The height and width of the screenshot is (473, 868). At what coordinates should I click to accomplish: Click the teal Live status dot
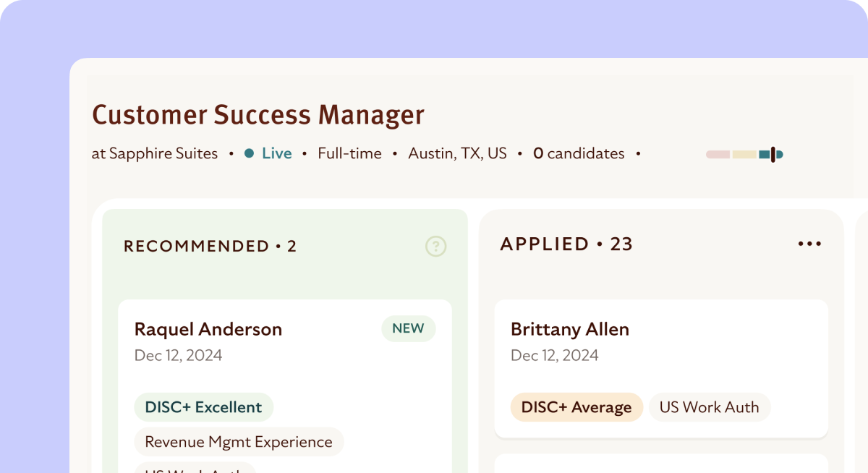[249, 153]
